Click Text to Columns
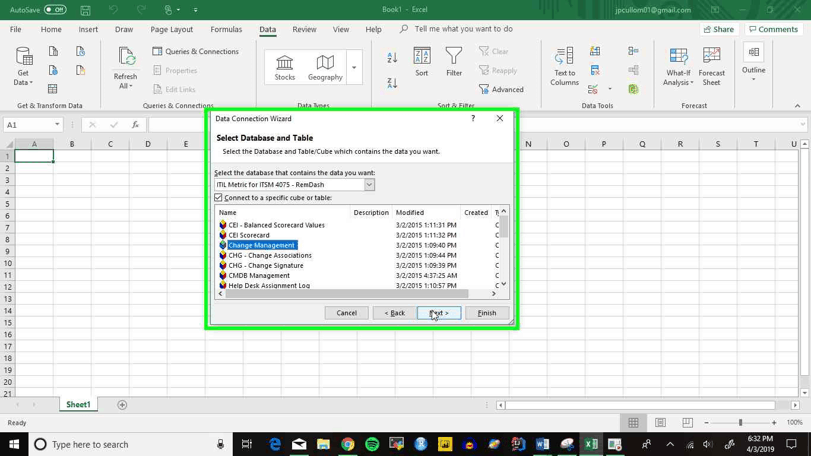Viewport: 813px width, 458px height. click(564, 66)
